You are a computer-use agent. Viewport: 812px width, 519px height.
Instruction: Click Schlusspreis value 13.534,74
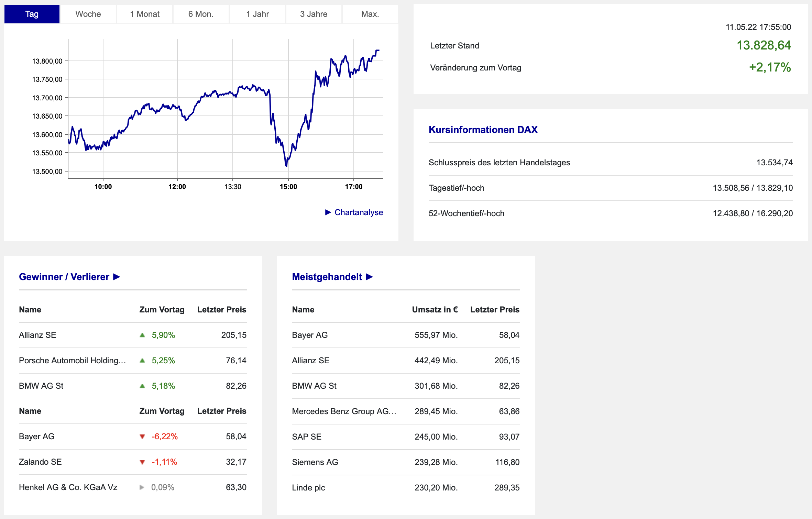[x=775, y=163]
